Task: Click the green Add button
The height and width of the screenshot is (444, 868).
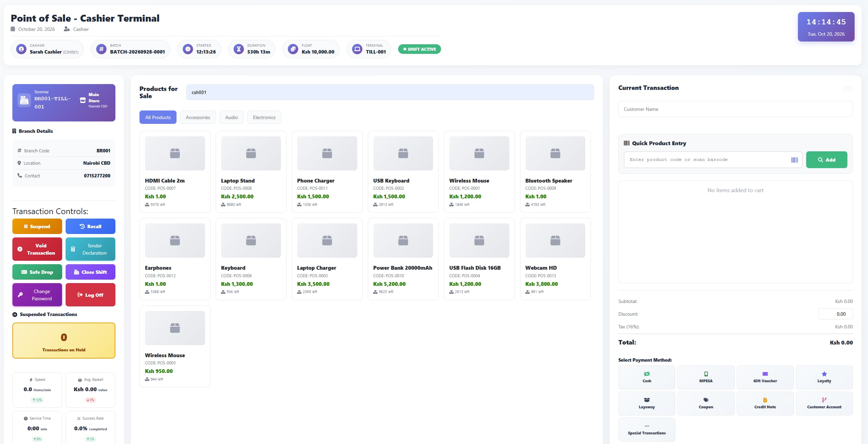Action: coord(826,160)
